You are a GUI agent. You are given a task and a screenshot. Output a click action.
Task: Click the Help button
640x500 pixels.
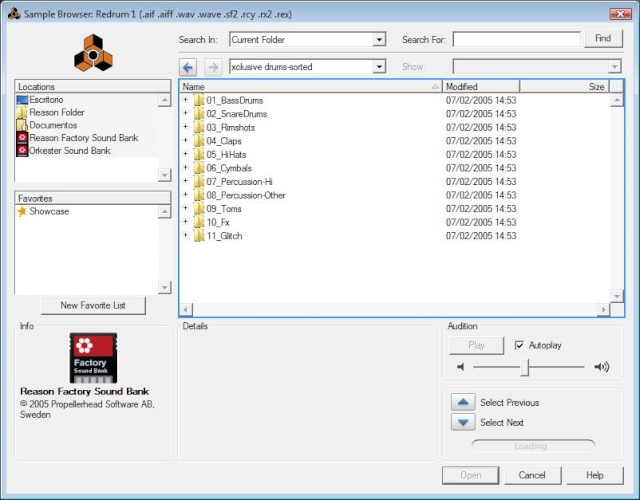pos(595,475)
